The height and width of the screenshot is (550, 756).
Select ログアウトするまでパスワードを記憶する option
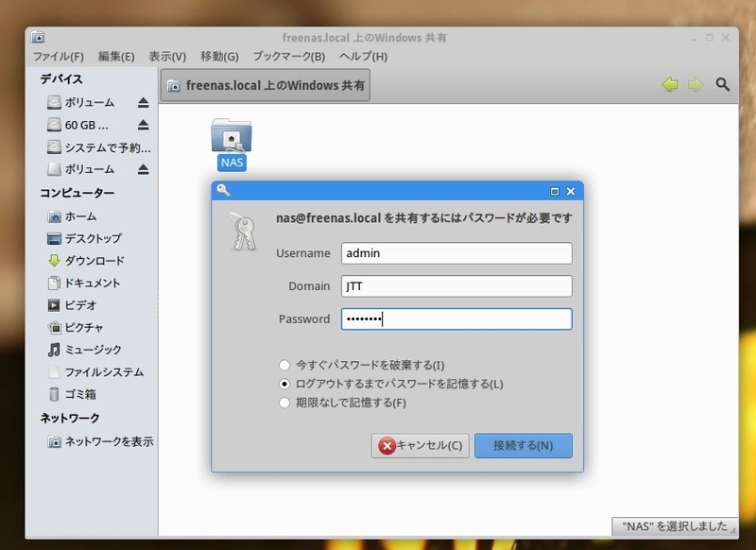[x=284, y=384]
